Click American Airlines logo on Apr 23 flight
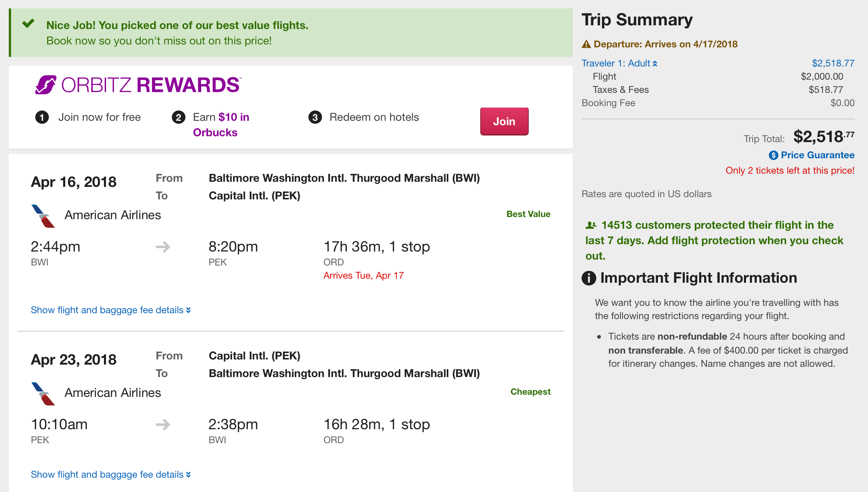 click(43, 394)
